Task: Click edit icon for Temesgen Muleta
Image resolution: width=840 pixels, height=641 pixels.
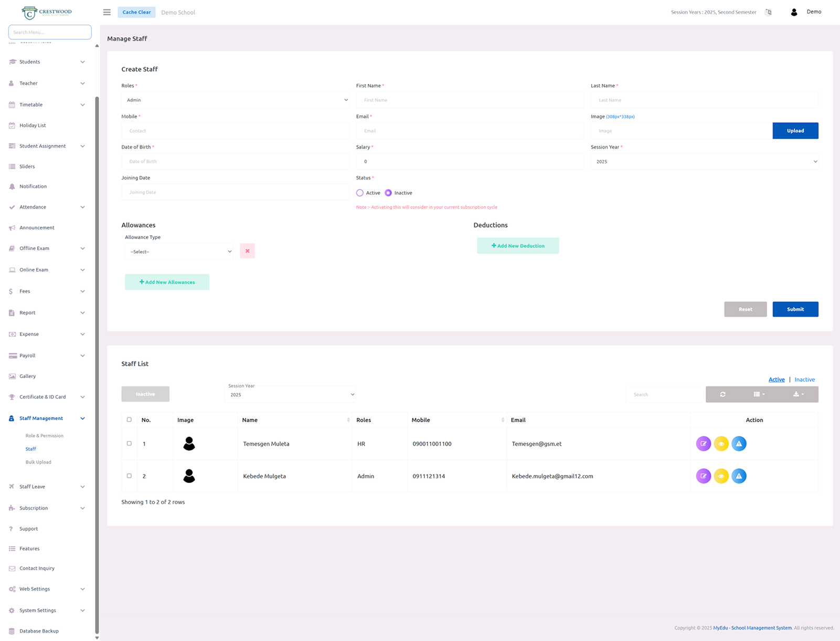Action: 703,444
